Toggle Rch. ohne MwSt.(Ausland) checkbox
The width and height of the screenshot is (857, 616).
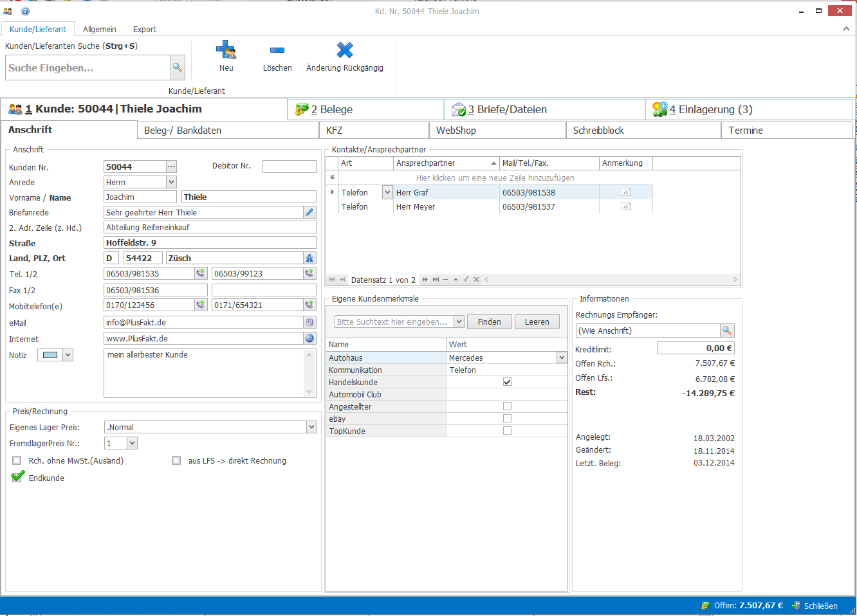click(17, 460)
